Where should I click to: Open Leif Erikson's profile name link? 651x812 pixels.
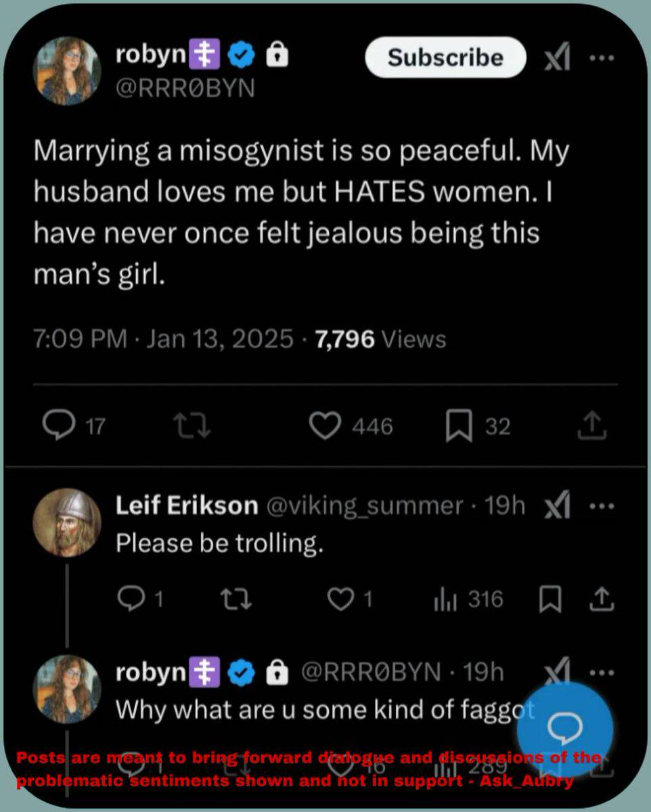pyautogui.click(x=187, y=505)
